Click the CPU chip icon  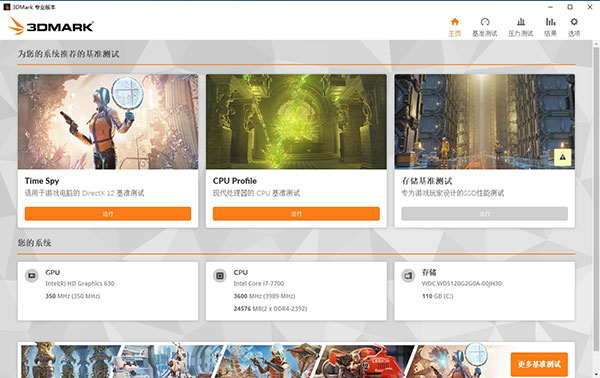coord(220,275)
